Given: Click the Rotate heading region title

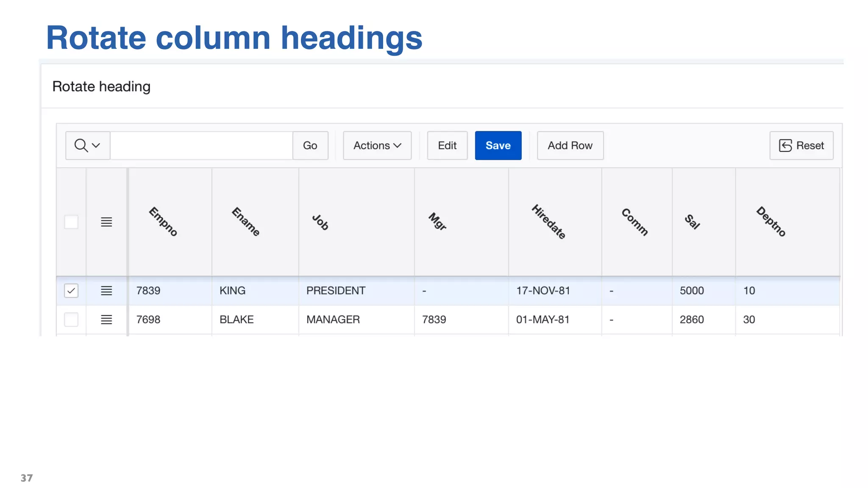Looking at the screenshot, I should (101, 86).
